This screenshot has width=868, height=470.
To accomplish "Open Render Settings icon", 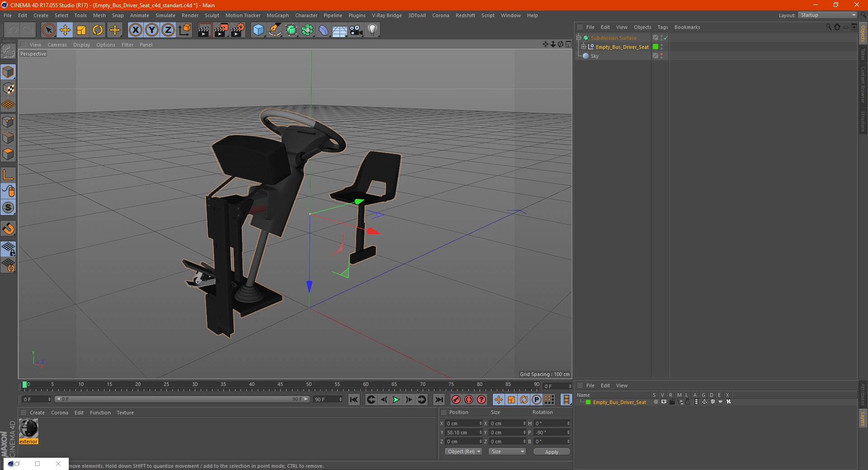I will pos(237,30).
